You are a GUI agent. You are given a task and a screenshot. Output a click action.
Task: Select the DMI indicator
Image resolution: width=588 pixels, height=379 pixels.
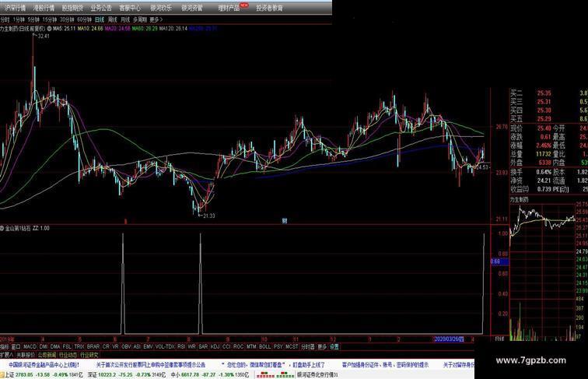(44, 347)
